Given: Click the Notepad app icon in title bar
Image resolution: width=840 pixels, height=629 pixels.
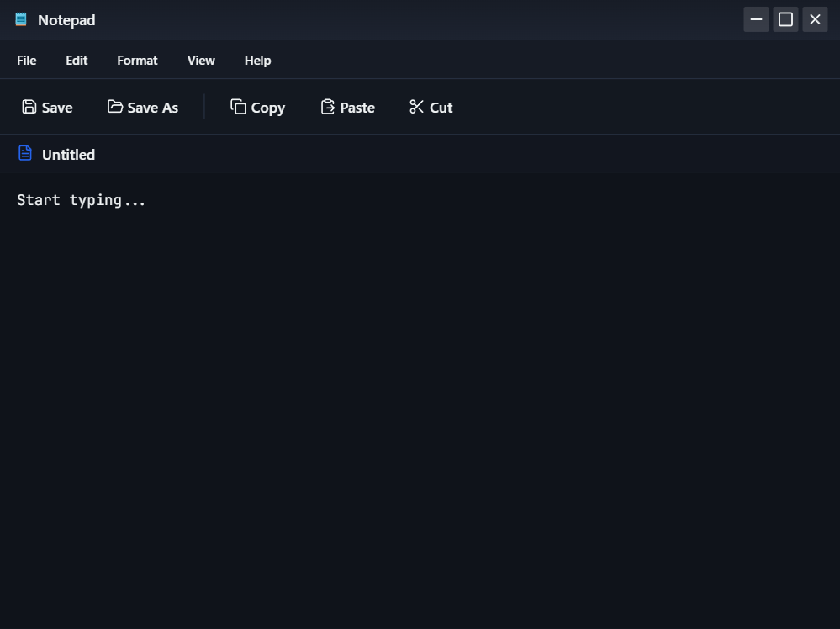Looking at the screenshot, I should 21,20.
